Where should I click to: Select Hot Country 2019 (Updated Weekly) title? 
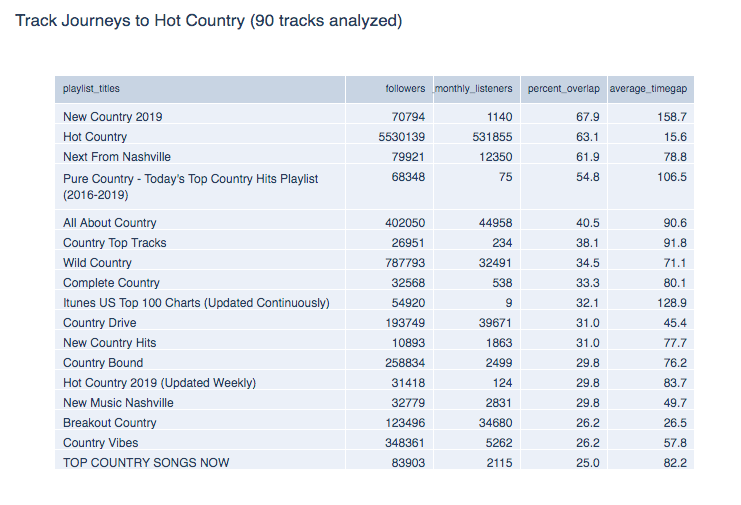[159, 382]
